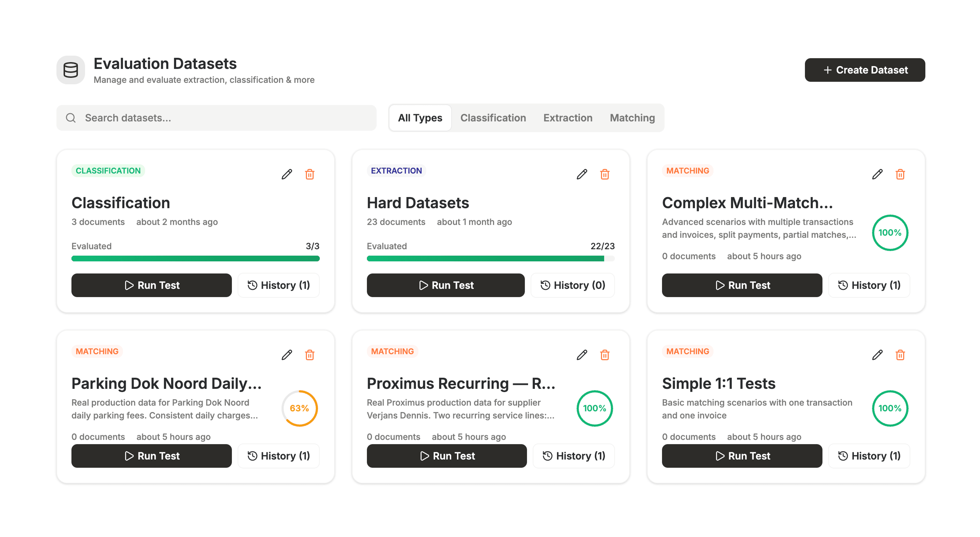The width and height of the screenshot is (980, 537).
Task: Open History (0) for Hard Datasets
Action: point(572,285)
